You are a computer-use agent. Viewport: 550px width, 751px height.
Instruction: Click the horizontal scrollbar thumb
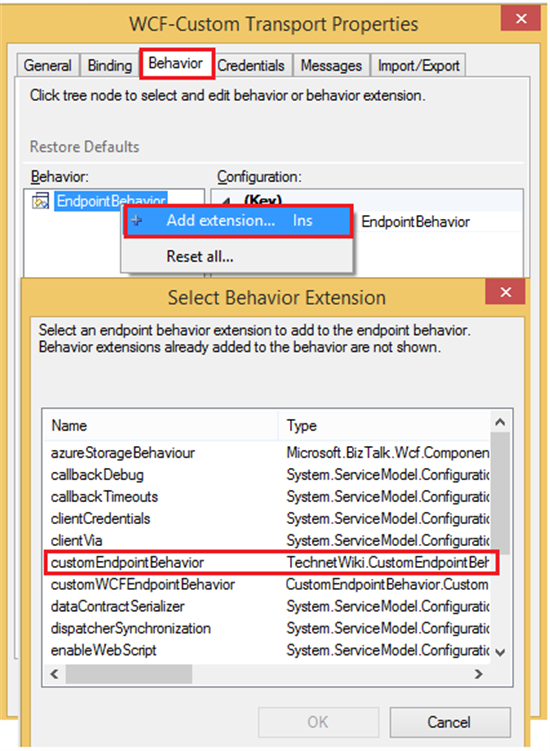pyautogui.click(x=129, y=674)
